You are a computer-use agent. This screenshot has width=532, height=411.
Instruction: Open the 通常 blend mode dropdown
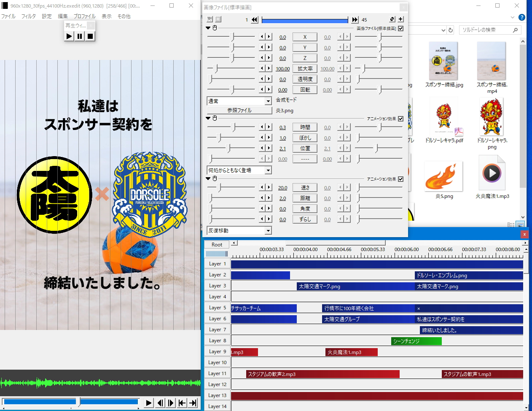point(268,101)
